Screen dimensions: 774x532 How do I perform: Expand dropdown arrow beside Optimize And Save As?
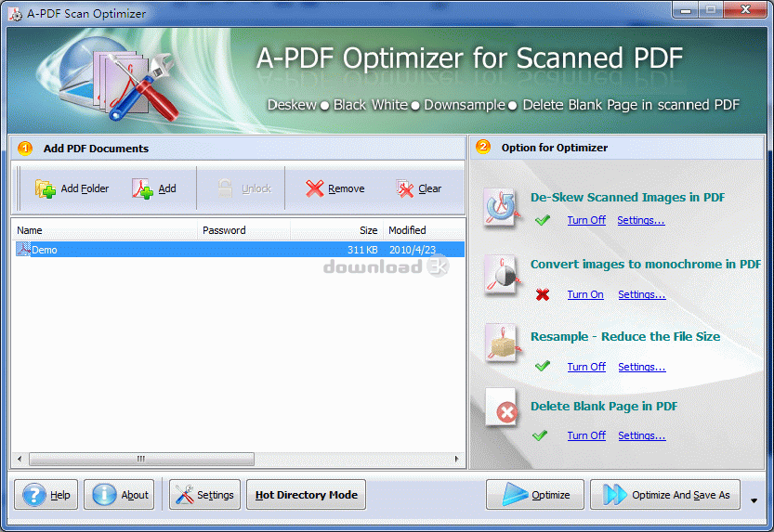pyautogui.click(x=754, y=500)
